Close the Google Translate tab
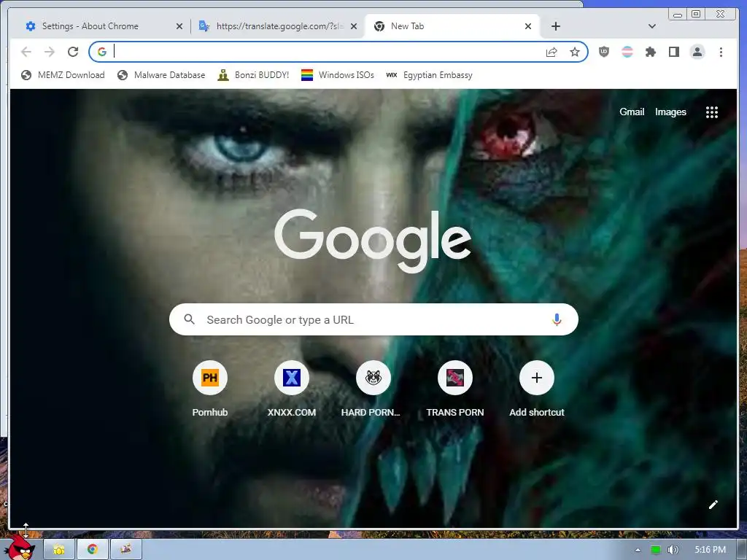The width and height of the screenshot is (747, 560). tap(354, 26)
